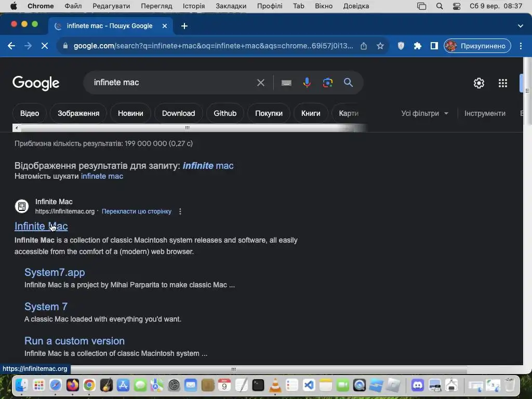
Task: Open the System 7 sitelink
Action: 46,307
